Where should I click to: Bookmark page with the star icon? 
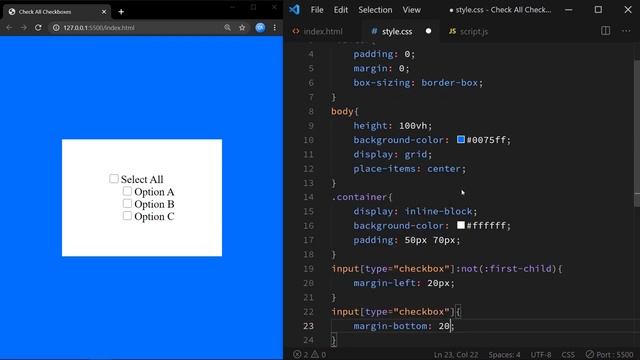242,28
